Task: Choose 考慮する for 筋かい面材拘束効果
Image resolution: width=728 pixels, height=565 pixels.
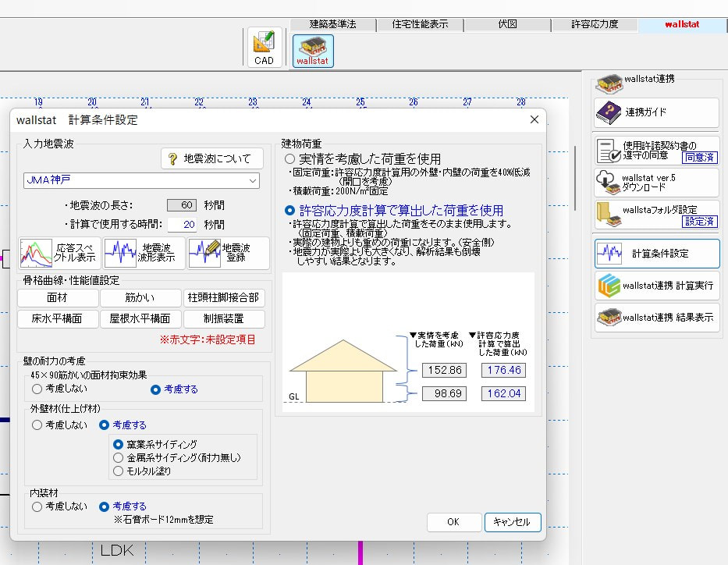Action: coord(155,389)
